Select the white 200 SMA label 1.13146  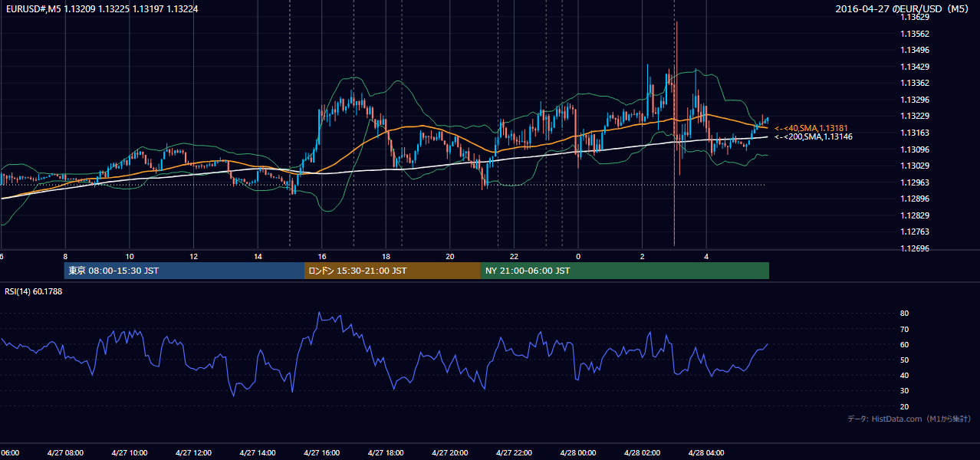[x=814, y=136]
